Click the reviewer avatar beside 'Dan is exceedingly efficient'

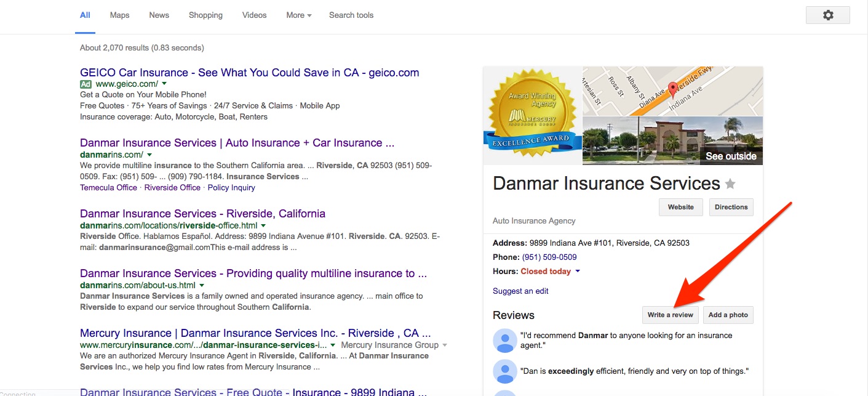coord(505,371)
